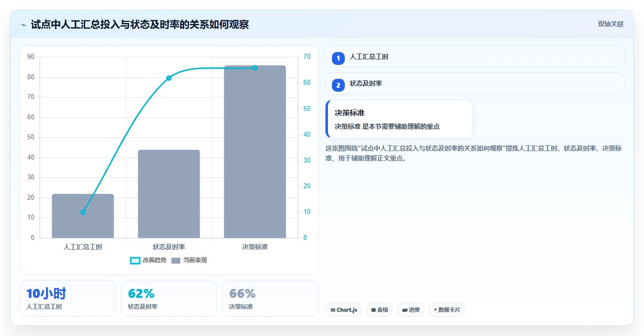Click the 进度 chip icon
644x336 pixels.
click(404, 310)
